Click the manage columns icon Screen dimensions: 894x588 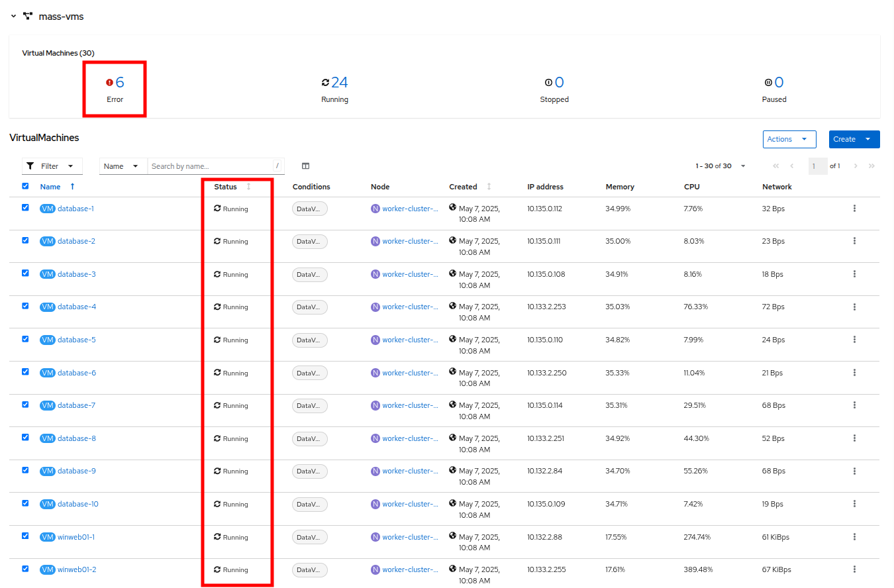point(305,166)
